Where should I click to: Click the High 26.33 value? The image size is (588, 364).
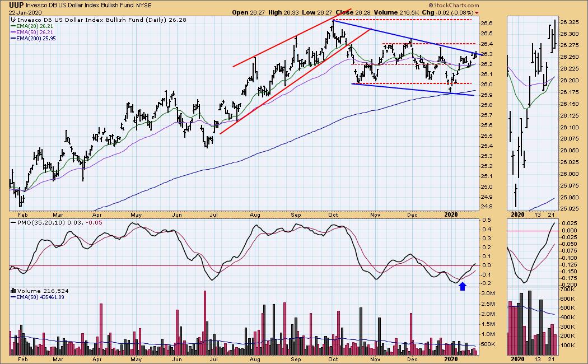(284, 12)
